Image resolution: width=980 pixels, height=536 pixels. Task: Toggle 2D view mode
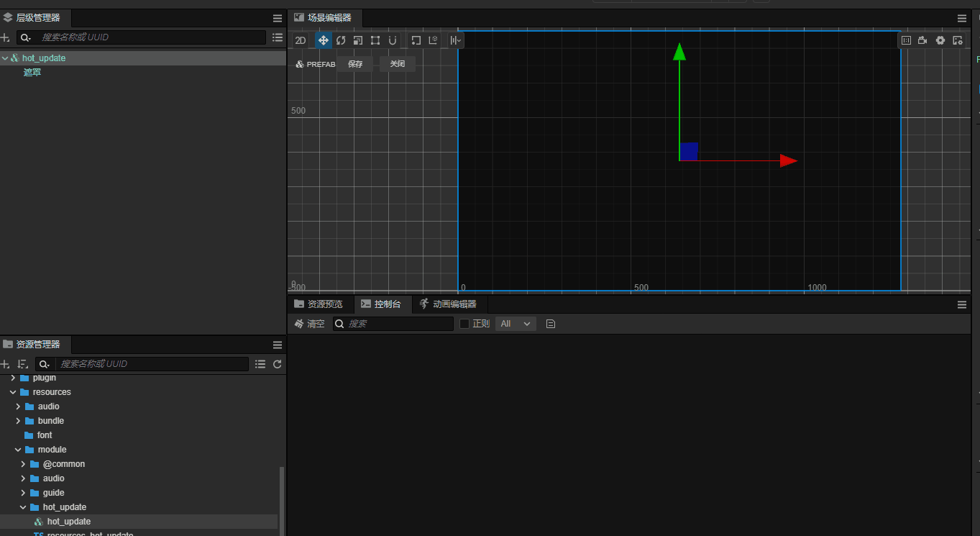[301, 40]
